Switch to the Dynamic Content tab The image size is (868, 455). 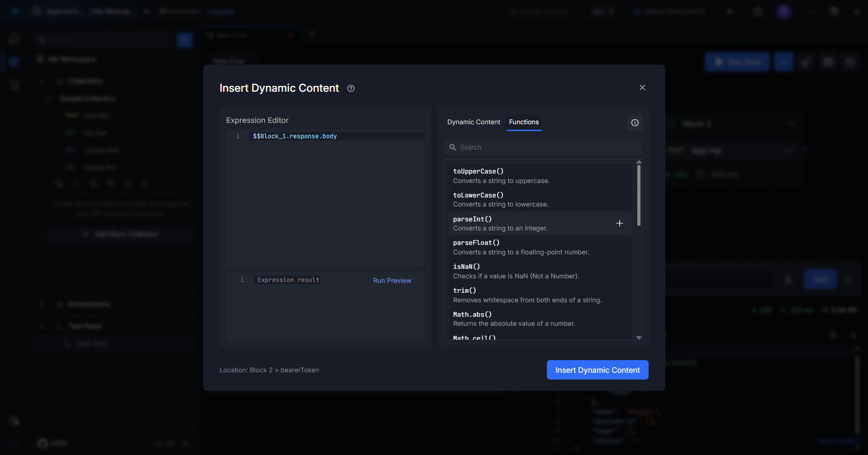pos(473,122)
